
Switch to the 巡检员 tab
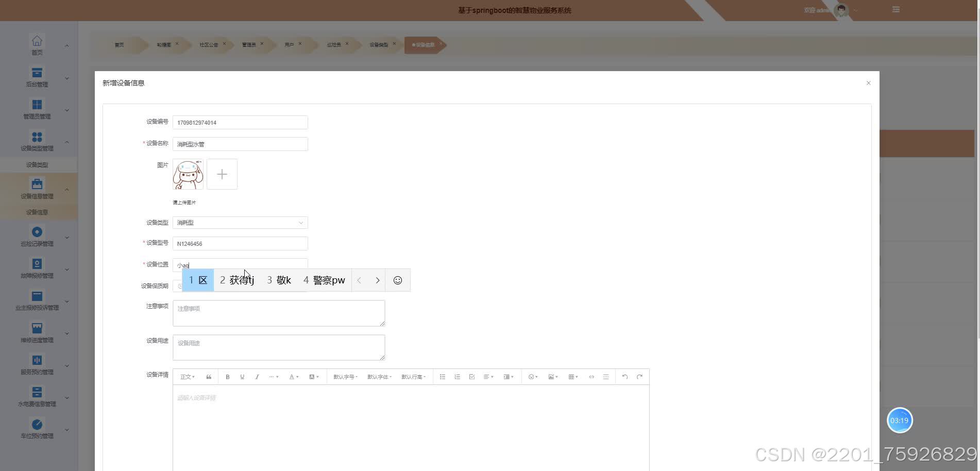pyautogui.click(x=334, y=45)
